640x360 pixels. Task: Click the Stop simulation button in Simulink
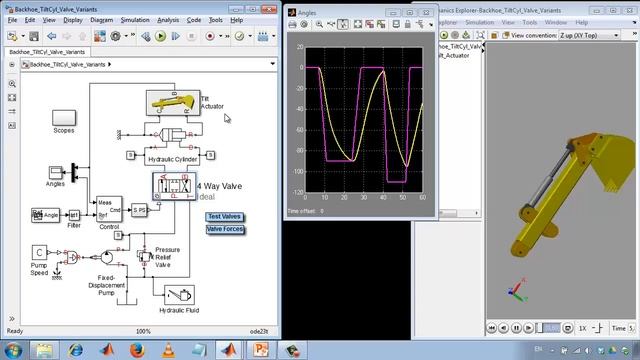click(191, 36)
